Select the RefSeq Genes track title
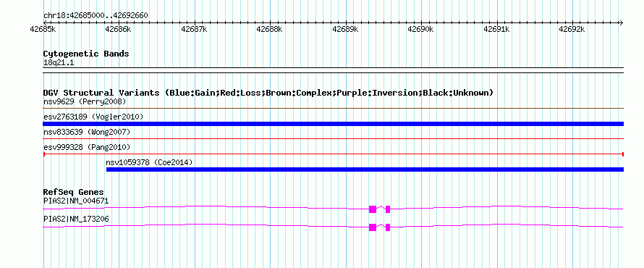Screen dimensions: 644x268 74,193
